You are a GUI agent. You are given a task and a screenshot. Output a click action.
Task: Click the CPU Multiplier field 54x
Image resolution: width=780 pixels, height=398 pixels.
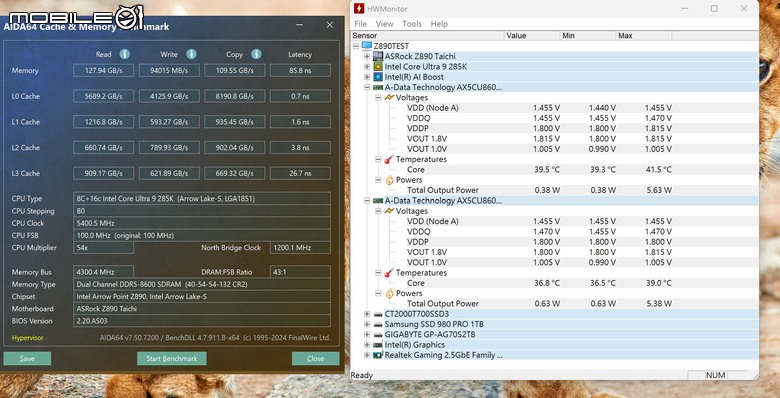pyautogui.click(x=103, y=248)
